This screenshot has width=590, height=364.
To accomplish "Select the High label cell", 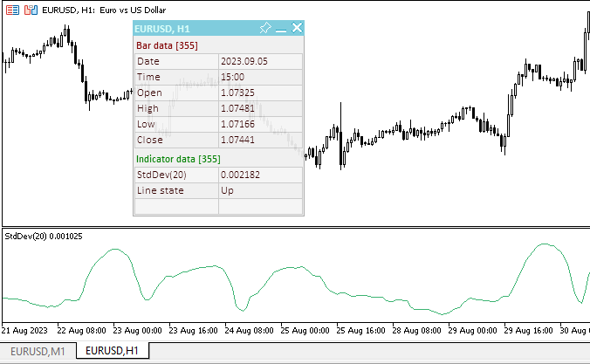I will [176, 109].
